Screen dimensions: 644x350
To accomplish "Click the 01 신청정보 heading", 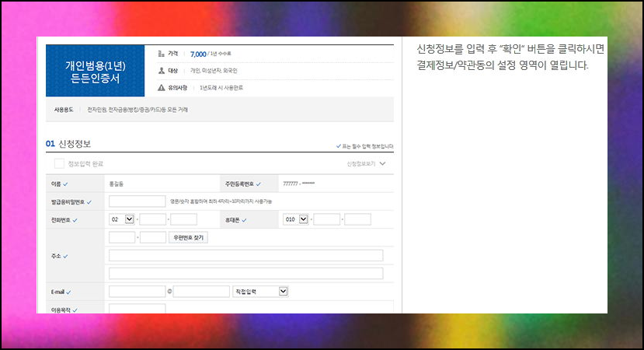I will coord(68,144).
